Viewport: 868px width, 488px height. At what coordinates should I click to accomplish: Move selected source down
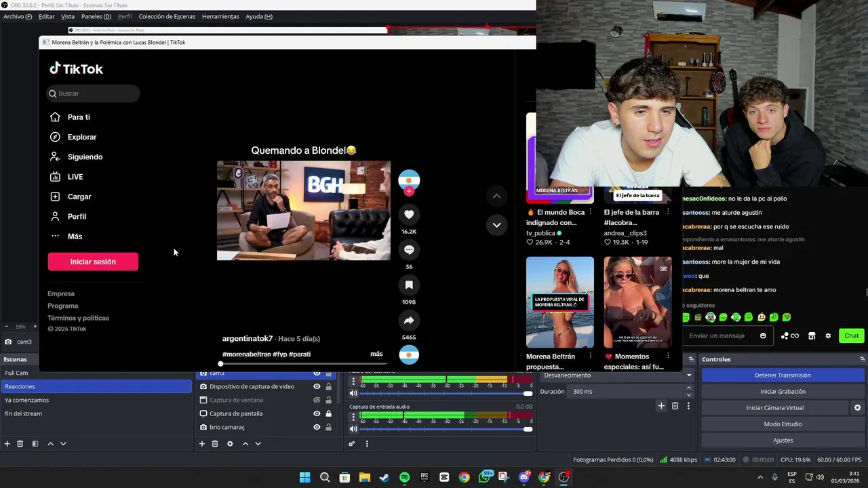(x=258, y=444)
